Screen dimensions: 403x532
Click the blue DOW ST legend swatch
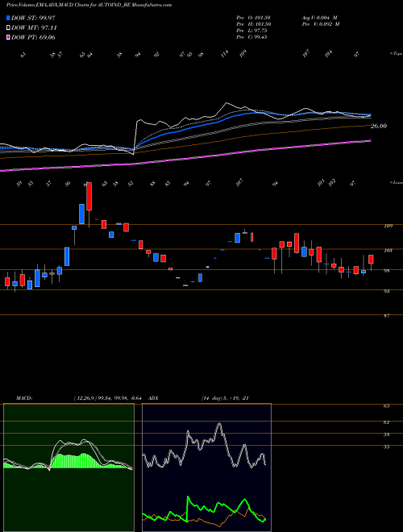click(x=8, y=18)
